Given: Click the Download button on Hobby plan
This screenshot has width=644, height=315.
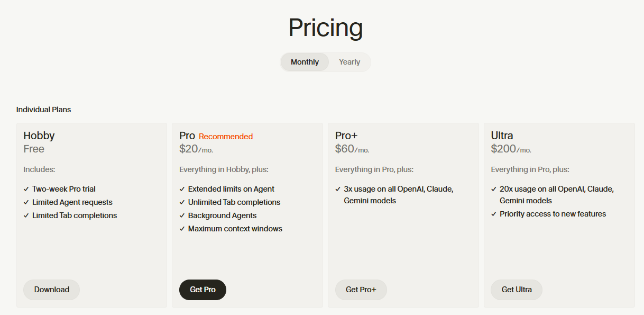Looking at the screenshot, I should (x=52, y=290).
